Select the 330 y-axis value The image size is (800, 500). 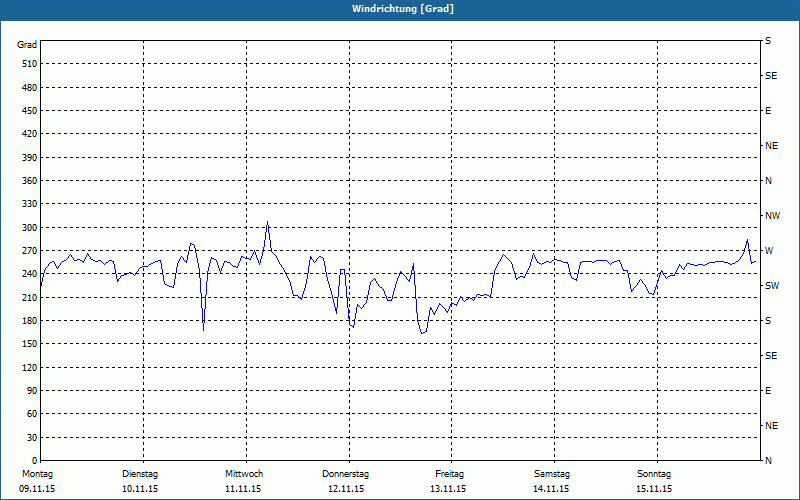point(30,204)
